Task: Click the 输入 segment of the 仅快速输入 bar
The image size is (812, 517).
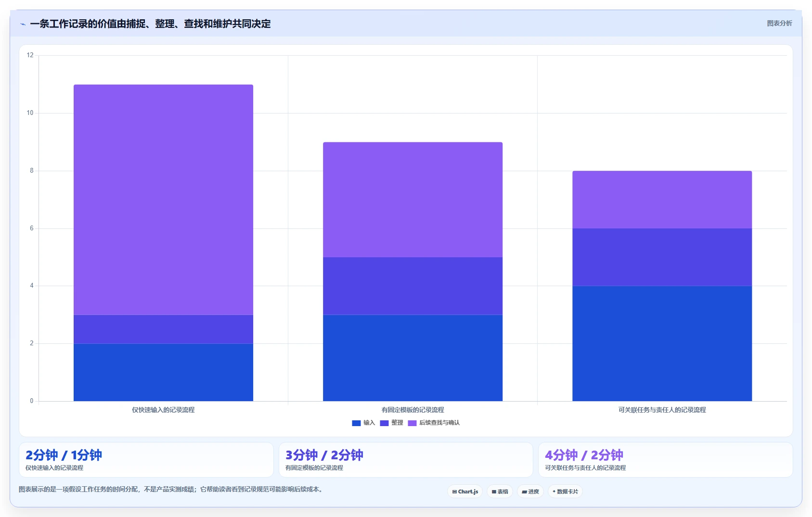Action: tap(163, 372)
